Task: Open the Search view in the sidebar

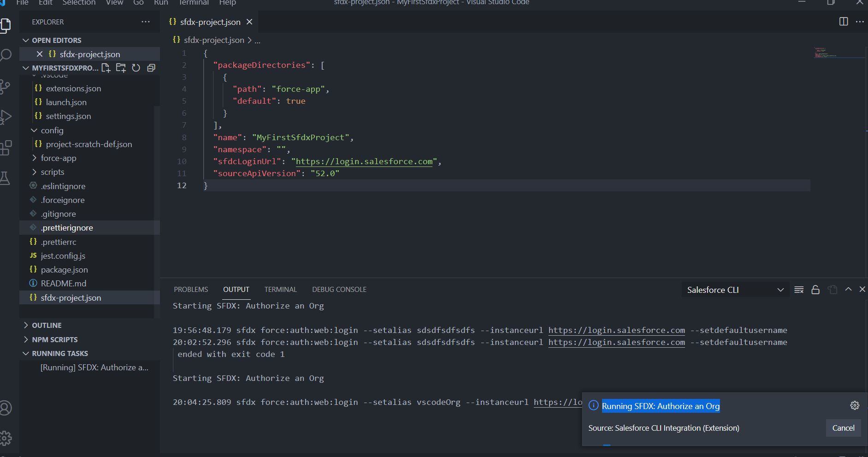Action: tap(6, 55)
